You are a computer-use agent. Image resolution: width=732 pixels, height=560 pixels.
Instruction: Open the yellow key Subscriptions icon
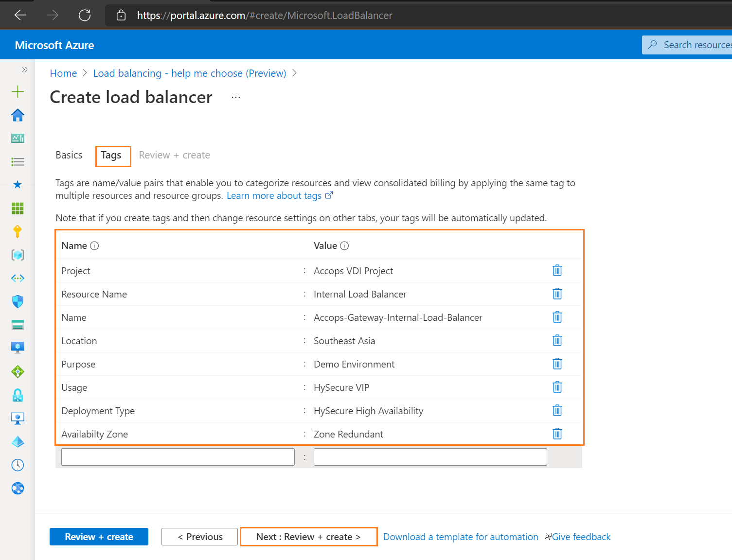click(18, 231)
